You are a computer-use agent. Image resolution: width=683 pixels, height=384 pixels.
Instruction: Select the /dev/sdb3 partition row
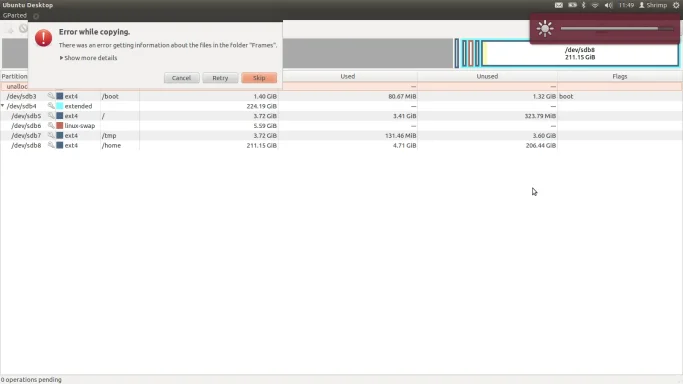click(x=342, y=96)
